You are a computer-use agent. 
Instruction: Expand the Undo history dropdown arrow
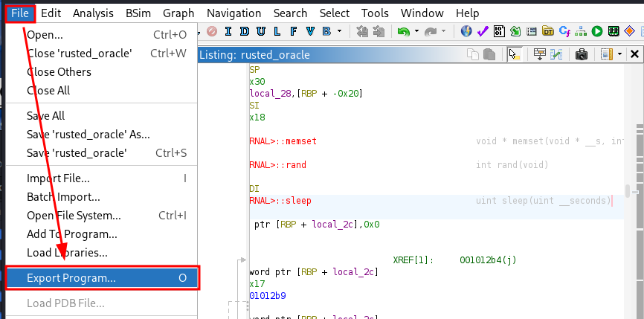[x=416, y=31]
